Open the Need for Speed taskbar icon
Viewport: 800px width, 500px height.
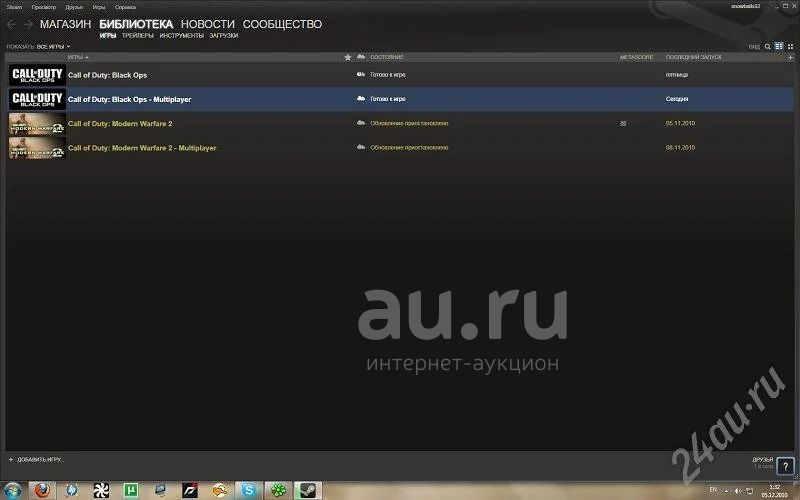tap(190, 490)
